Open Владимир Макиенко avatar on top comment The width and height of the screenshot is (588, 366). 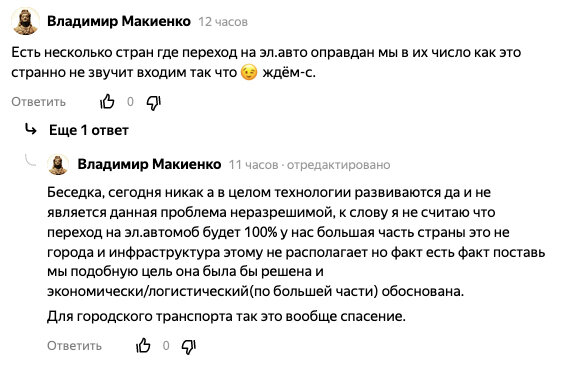coord(25,21)
